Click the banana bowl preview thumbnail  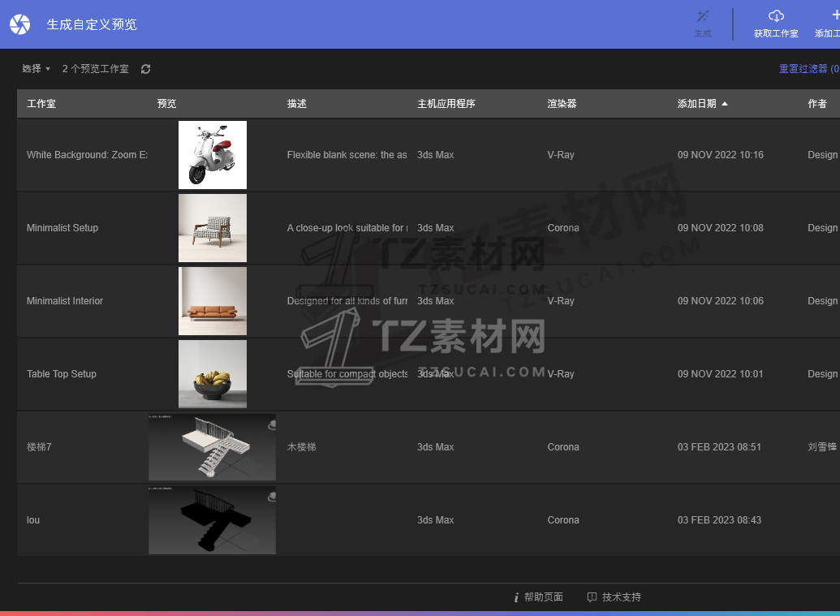213,374
